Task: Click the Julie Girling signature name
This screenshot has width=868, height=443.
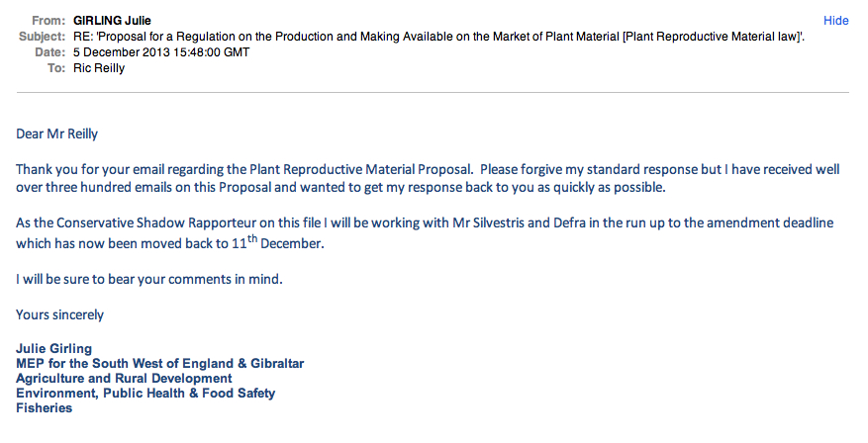Action: coord(54,348)
